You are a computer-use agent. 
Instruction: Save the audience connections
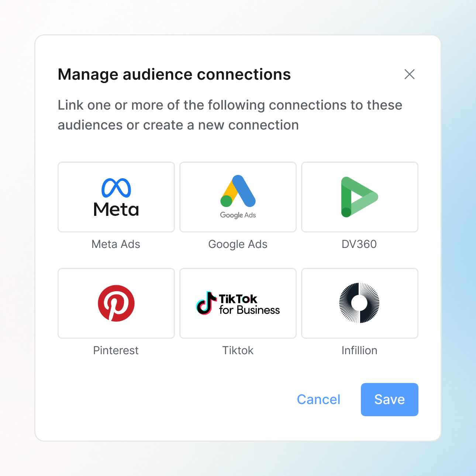[x=389, y=400]
